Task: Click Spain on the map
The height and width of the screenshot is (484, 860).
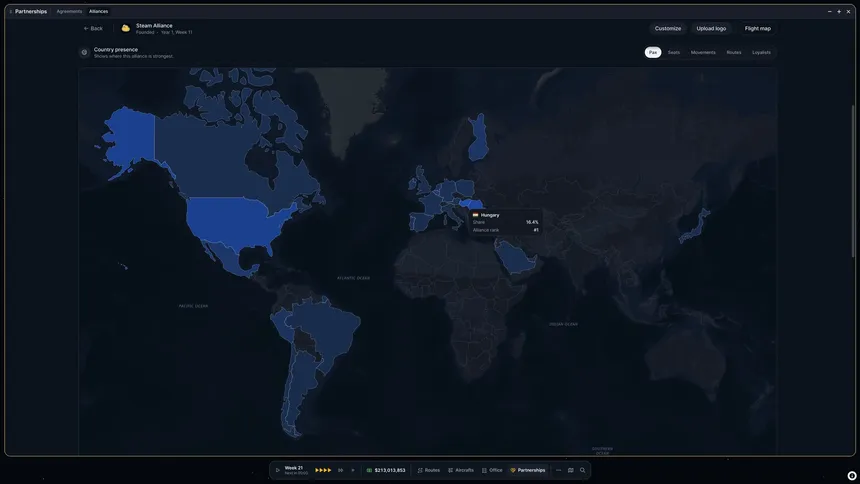Action: pos(421,221)
